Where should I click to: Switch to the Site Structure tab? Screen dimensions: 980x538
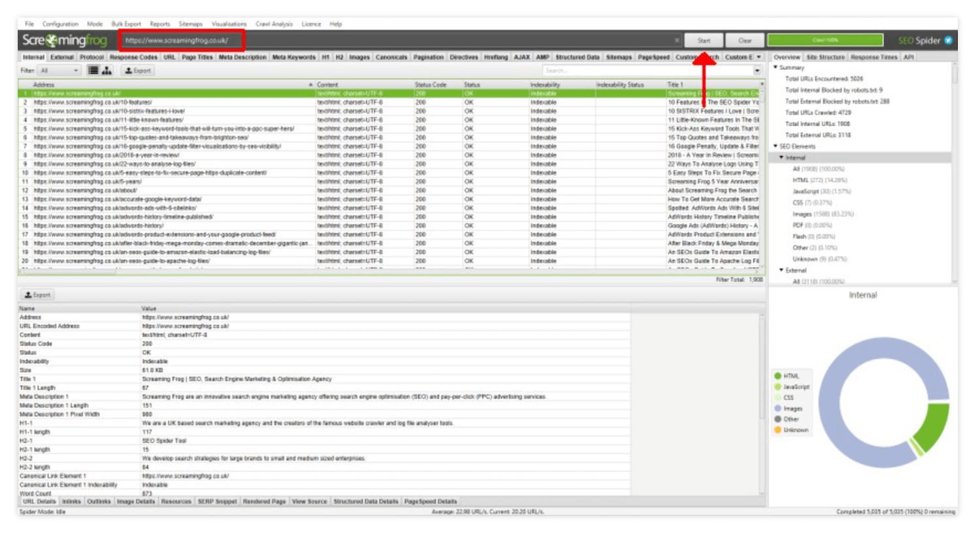pyautogui.click(x=825, y=57)
